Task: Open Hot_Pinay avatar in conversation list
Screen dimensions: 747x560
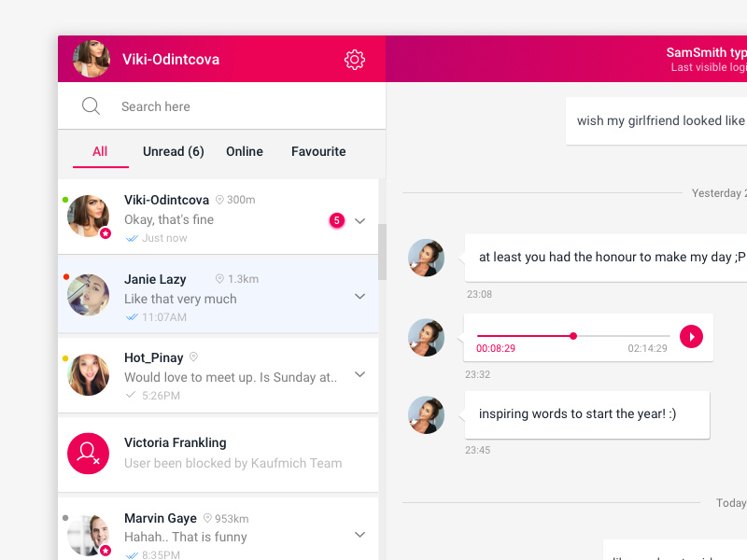Action: (88, 374)
